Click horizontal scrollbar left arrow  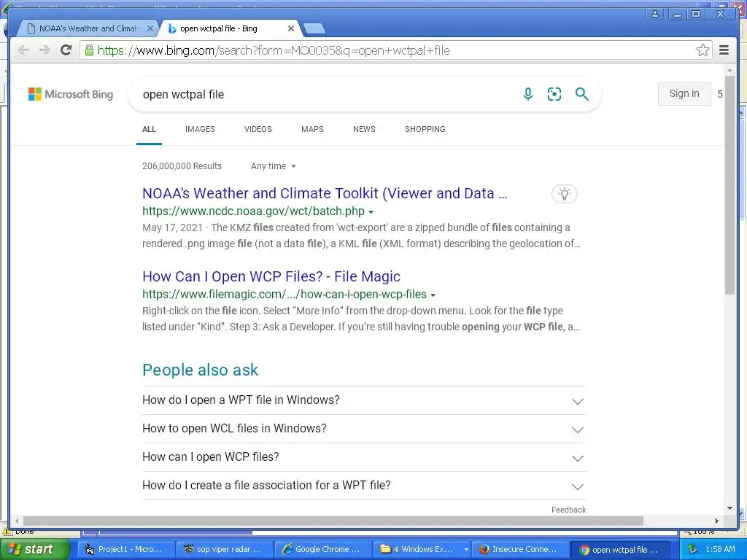tap(17, 521)
